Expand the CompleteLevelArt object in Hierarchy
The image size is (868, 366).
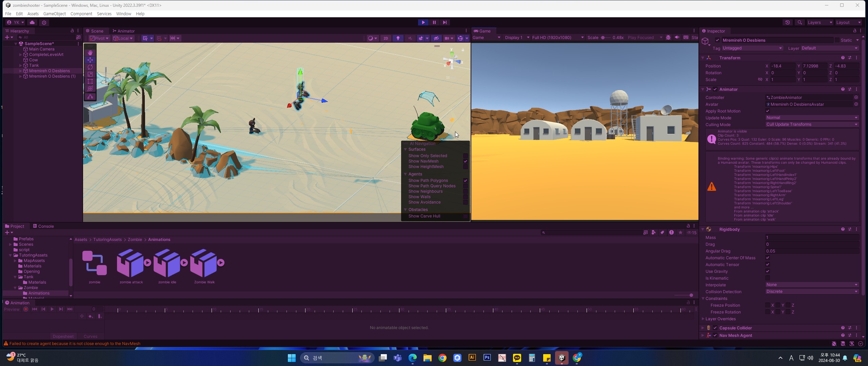pyautogui.click(x=20, y=55)
